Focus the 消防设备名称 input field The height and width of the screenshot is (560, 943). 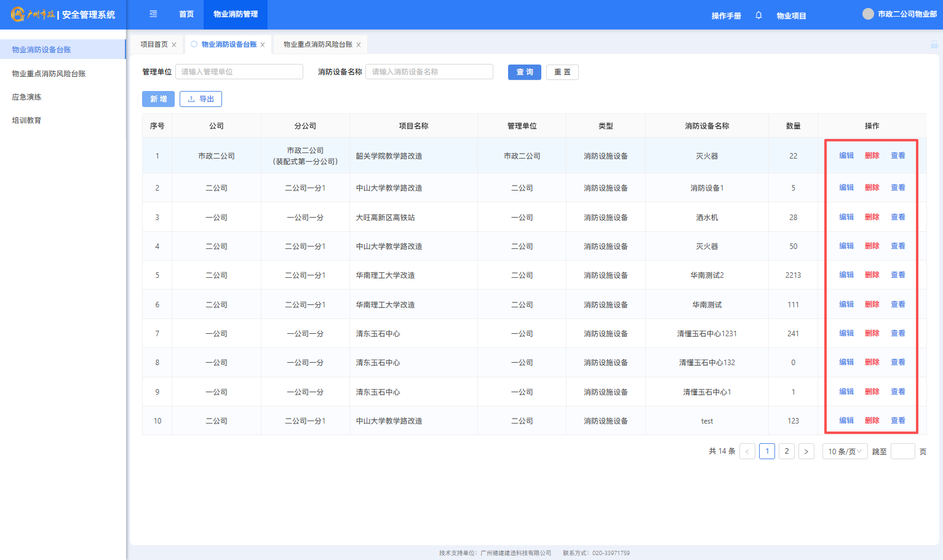click(x=429, y=72)
